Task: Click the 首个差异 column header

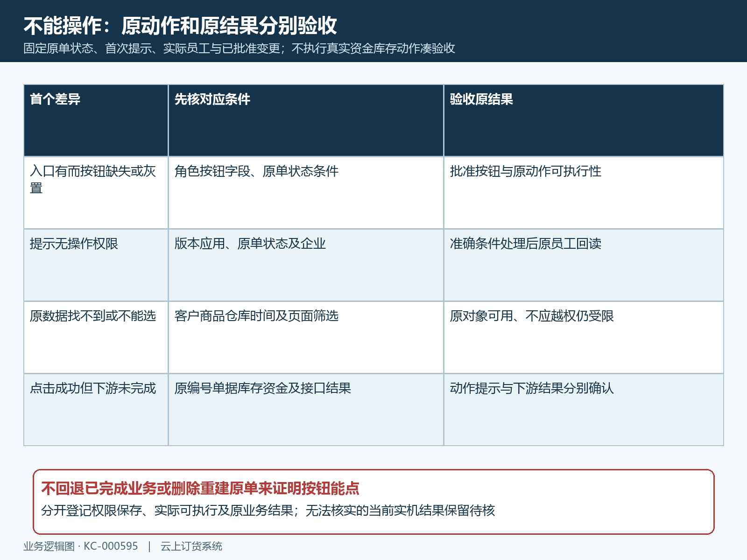Action: pyautogui.click(x=96, y=120)
